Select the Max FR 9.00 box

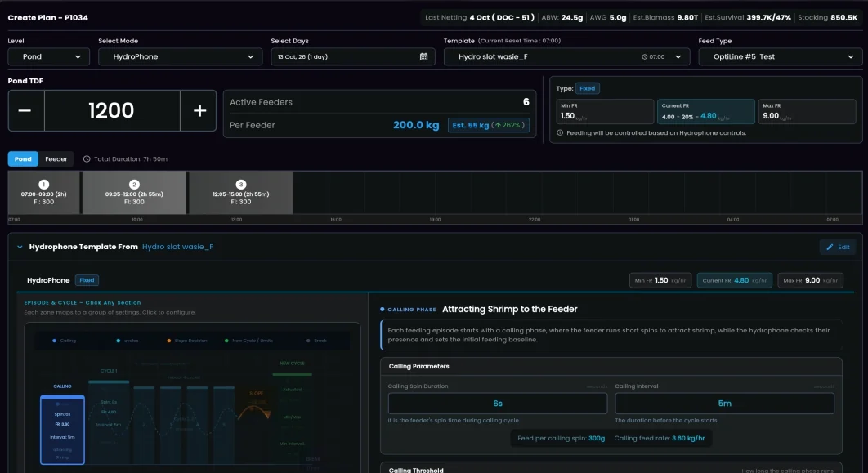pos(807,111)
